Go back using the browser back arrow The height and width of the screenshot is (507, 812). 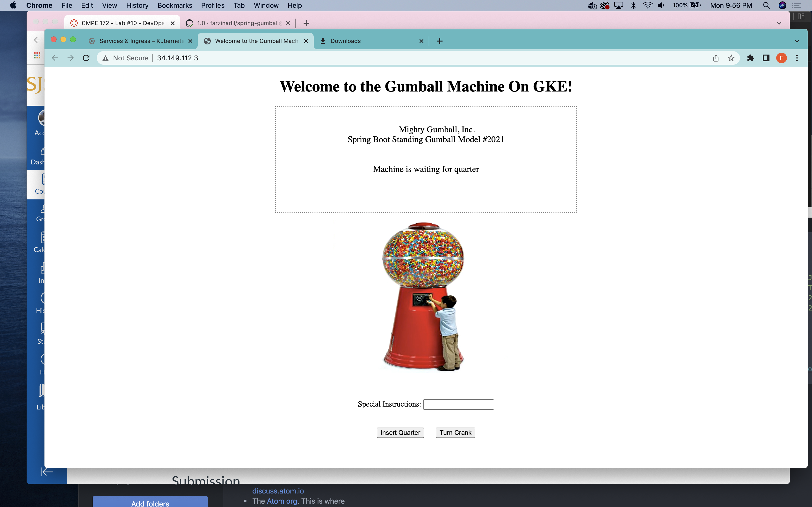pyautogui.click(x=55, y=58)
